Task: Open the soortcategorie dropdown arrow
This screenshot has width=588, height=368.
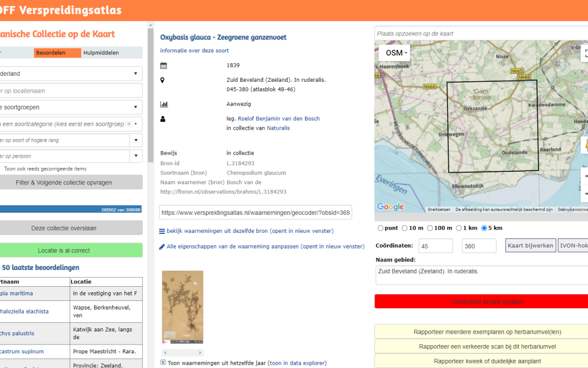Action: pyautogui.click(x=136, y=124)
